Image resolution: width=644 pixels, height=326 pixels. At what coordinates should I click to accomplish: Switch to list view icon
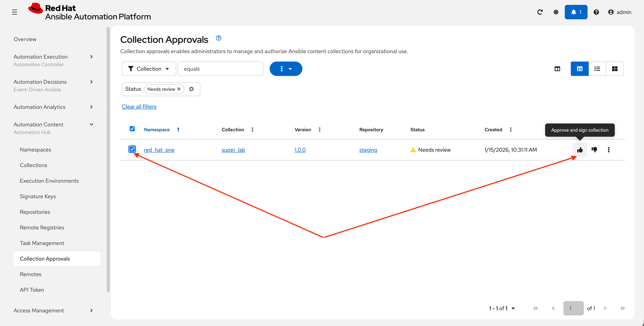click(x=597, y=69)
